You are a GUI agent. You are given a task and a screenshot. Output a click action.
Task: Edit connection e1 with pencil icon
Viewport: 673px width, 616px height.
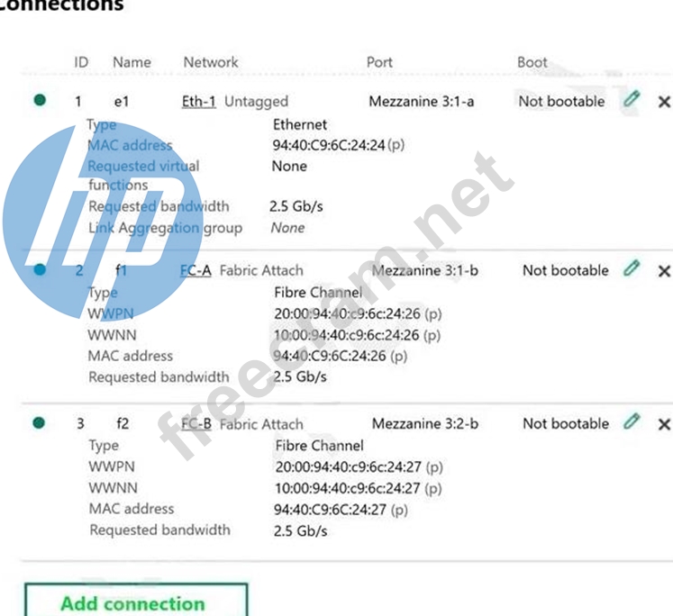632,100
